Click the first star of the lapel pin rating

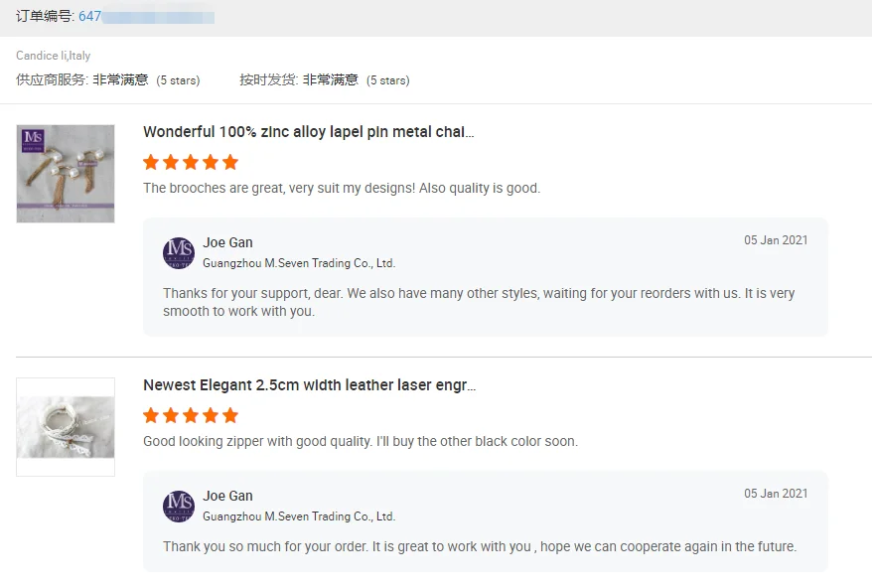click(x=151, y=162)
